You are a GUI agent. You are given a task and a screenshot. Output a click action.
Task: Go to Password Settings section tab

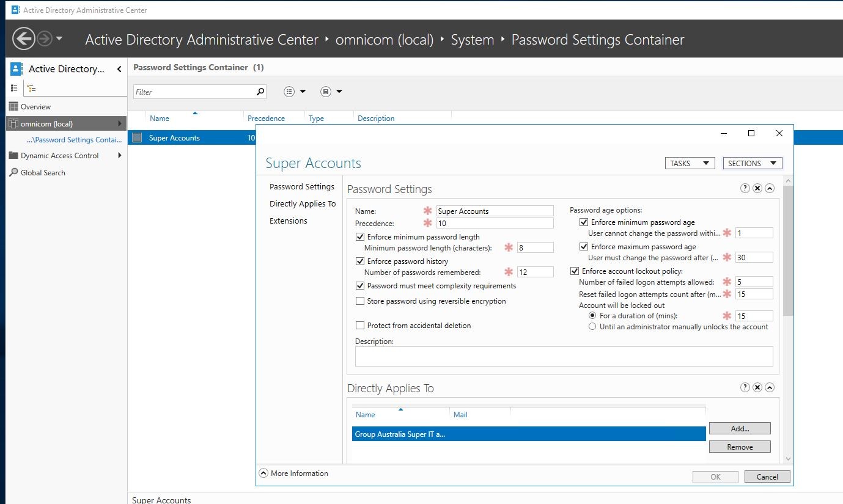pos(302,187)
